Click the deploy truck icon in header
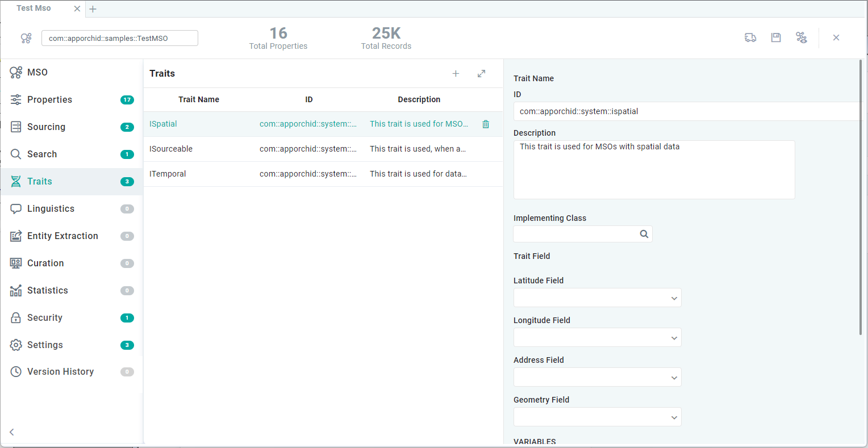The width and height of the screenshot is (868, 448). [750, 37]
